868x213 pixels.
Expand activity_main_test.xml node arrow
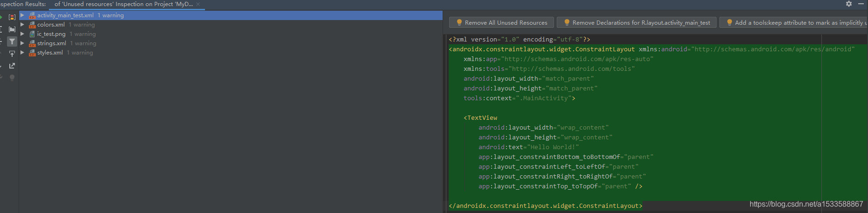[x=22, y=15]
